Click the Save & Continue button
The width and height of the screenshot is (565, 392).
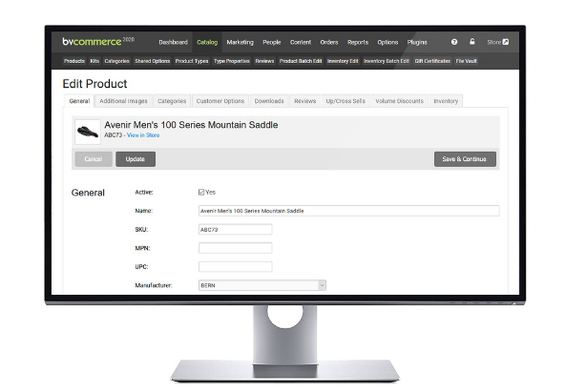[x=464, y=159]
